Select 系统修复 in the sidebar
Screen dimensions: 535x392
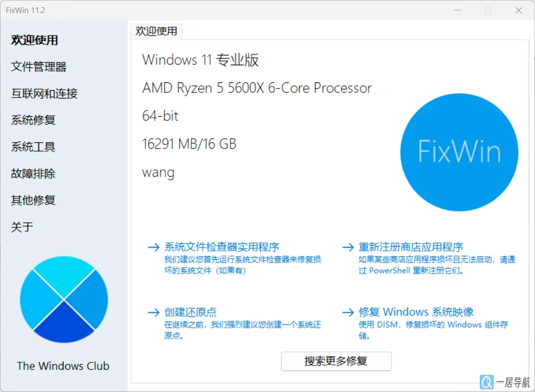[33, 120]
